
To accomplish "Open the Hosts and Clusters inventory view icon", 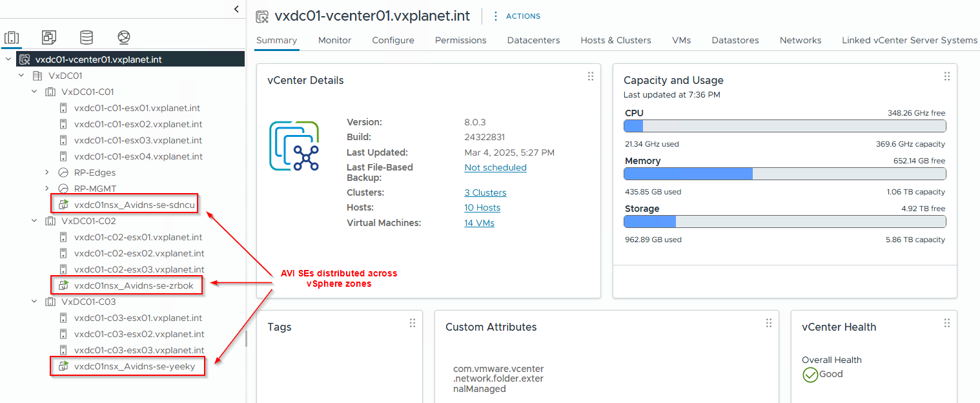I will [12, 37].
